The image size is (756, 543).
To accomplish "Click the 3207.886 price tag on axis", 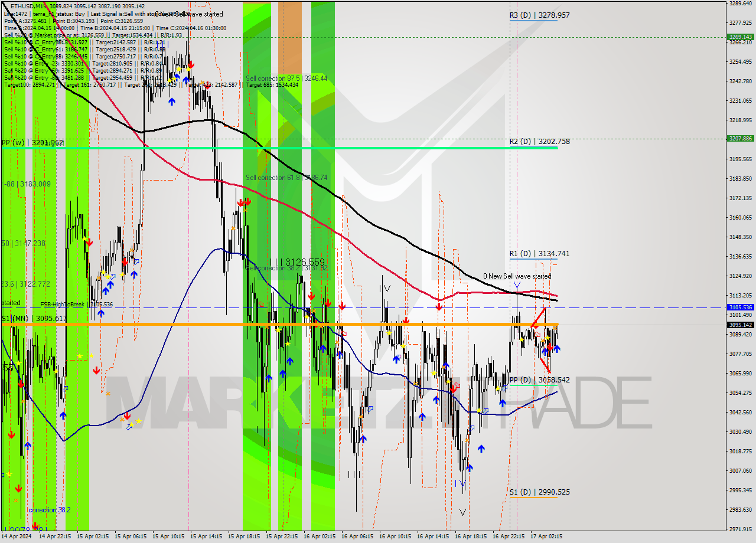I will pyautogui.click(x=740, y=139).
